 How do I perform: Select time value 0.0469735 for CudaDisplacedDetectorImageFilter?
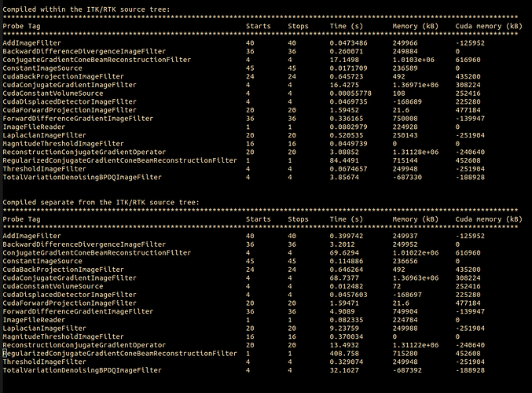(x=348, y=102)
